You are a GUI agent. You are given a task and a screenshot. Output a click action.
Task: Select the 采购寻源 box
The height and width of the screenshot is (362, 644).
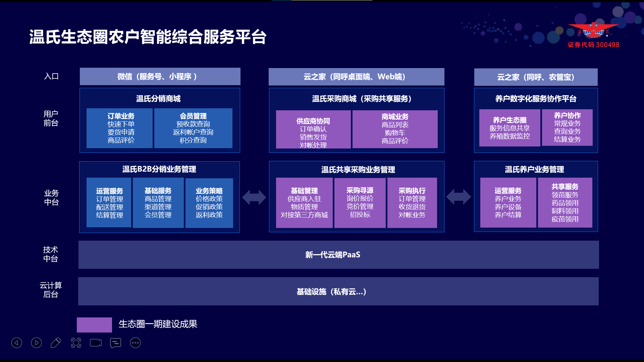coord(360,203)
